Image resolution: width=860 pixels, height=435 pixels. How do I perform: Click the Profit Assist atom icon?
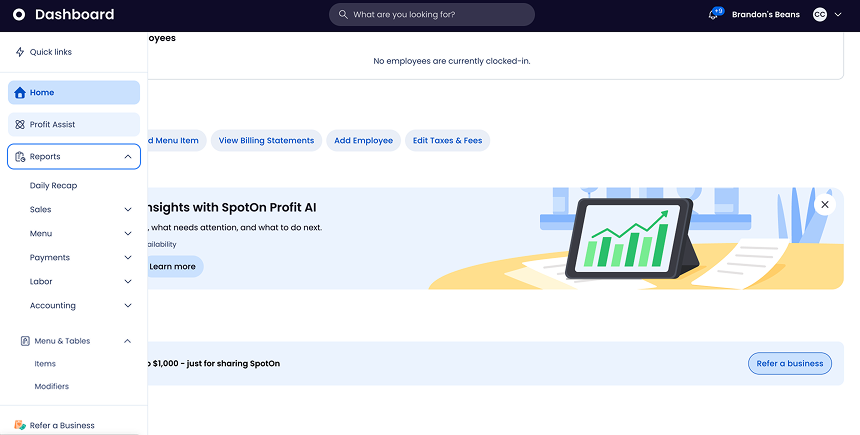(x=20, y=125)
